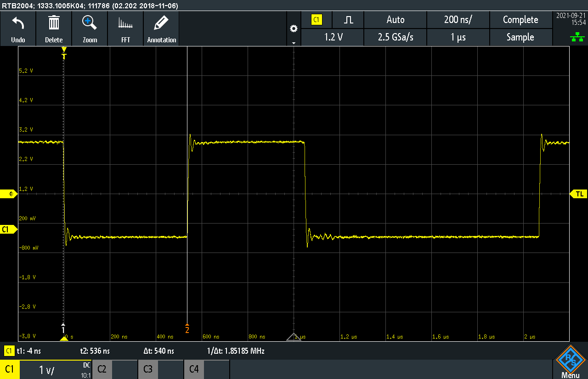Click the pulse trigger type icon

click(348, 20)
